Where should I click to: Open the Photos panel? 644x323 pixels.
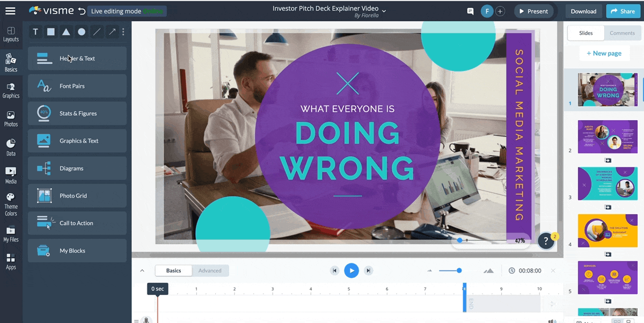tap(11, 118)
